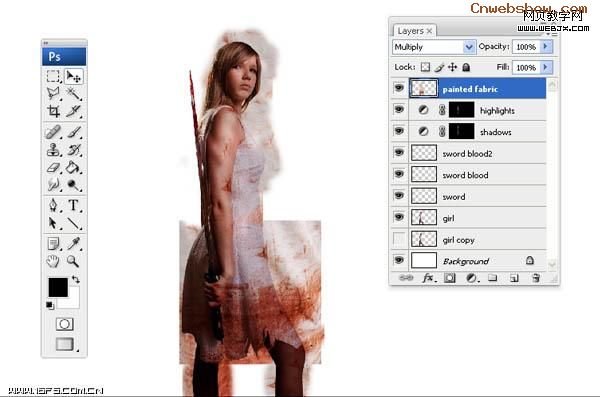Screen dimensions: 600x397
Task: Choose the Clone Stamp tool
Action: point(54,149)
